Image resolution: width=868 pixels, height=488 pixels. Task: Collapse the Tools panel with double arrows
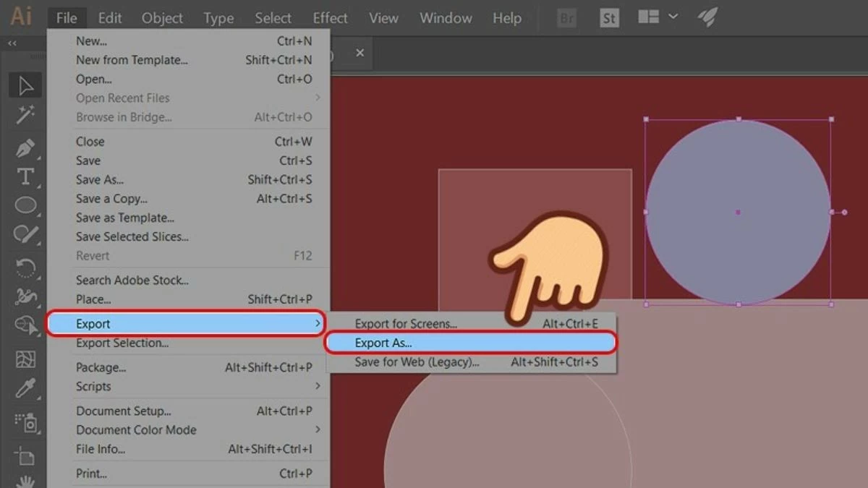(x=12, y=43)
